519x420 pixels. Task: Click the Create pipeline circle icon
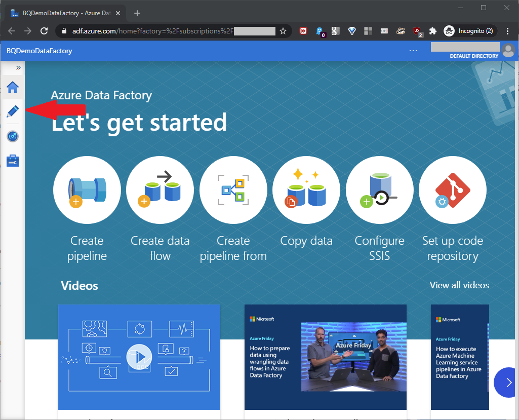87,190
